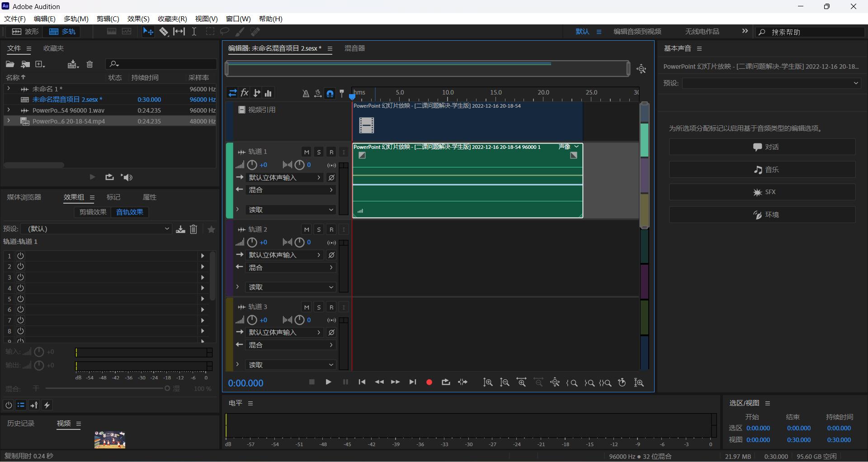Zoom in amplitude icon

click(x=487, y=383)
